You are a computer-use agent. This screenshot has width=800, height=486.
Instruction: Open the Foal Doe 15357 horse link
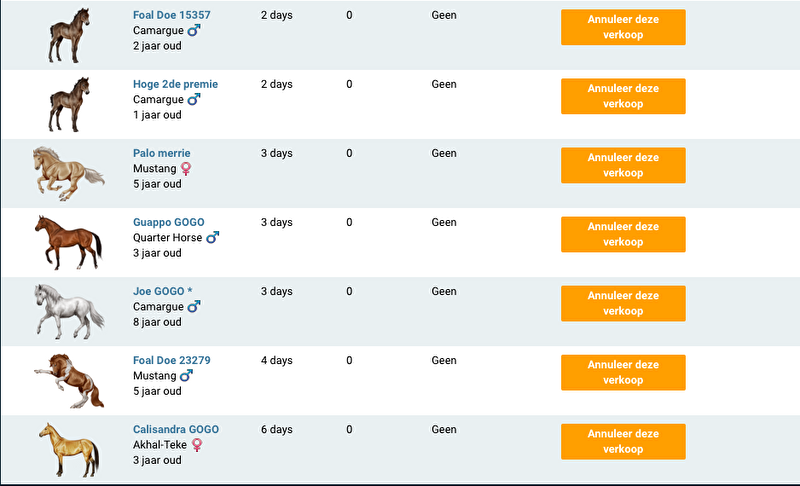(x=171, y=15)
